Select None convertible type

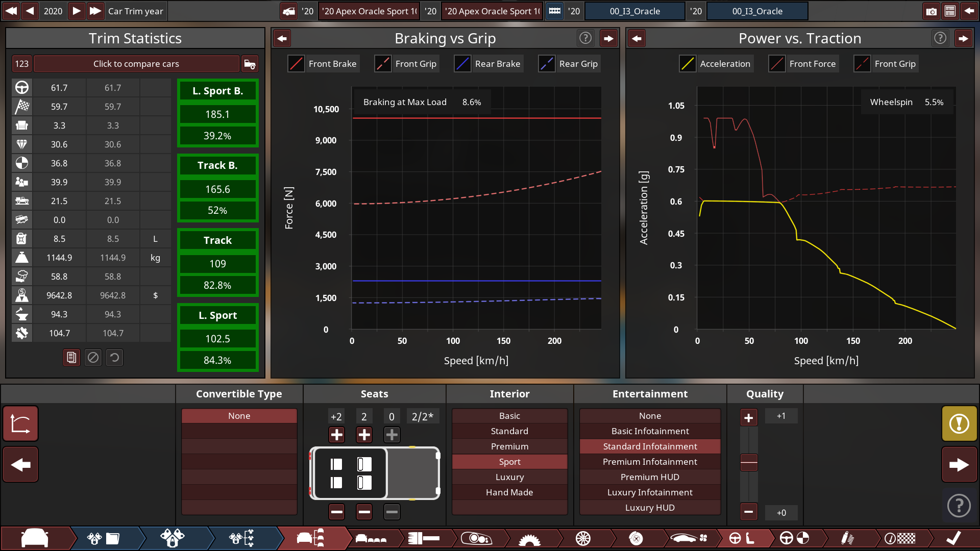(239, 416)
